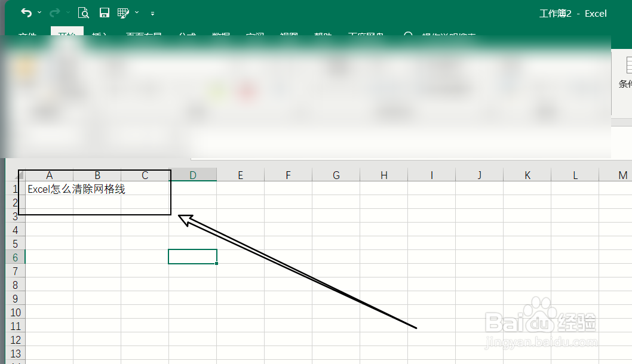Select column L header
The image size is (632, 364).
pos(575,175)
